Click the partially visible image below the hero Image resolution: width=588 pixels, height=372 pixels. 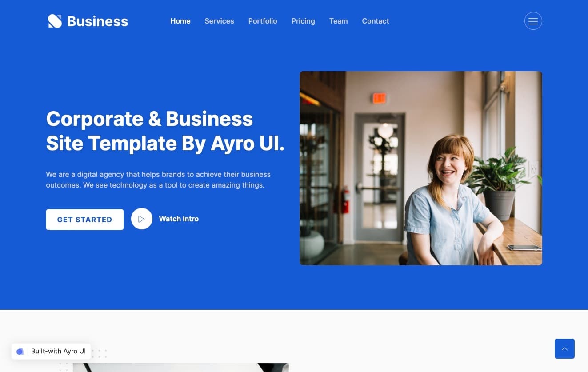tap(181, 368)
